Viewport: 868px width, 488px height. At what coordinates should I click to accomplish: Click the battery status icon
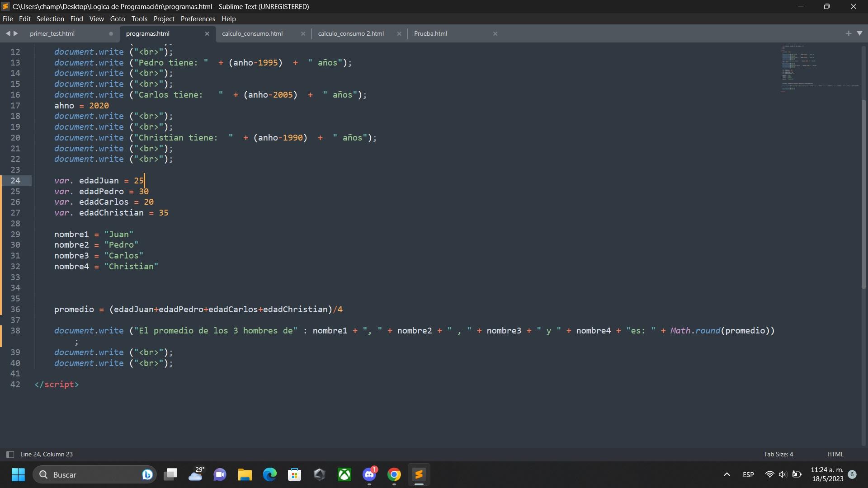797,474
